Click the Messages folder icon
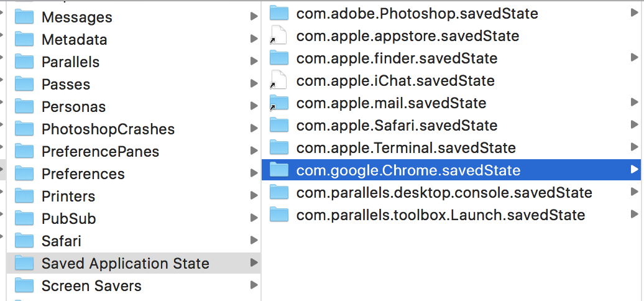This screenshot has height=301, width=644. pos(24,17)
